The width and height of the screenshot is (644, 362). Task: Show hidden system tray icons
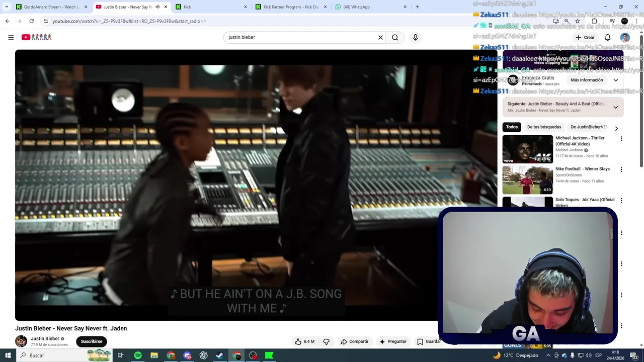pos(548,355)
